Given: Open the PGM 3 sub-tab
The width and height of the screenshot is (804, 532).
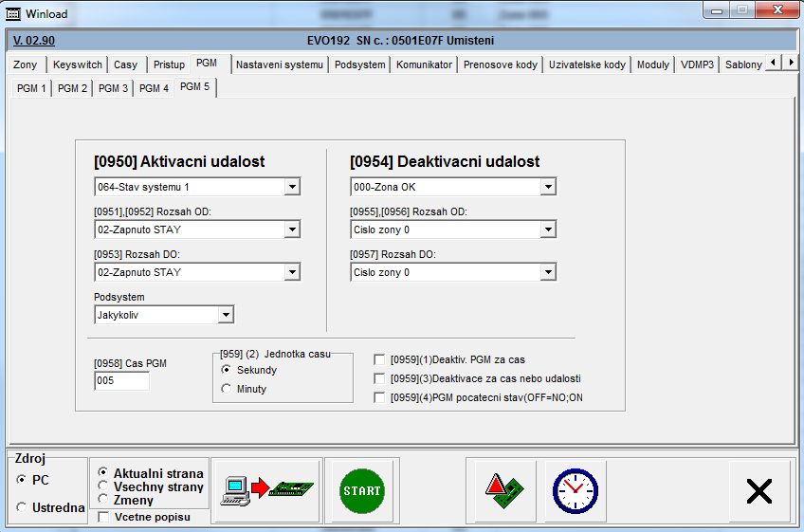Looking at the screenshot, I should pos(113,88).
